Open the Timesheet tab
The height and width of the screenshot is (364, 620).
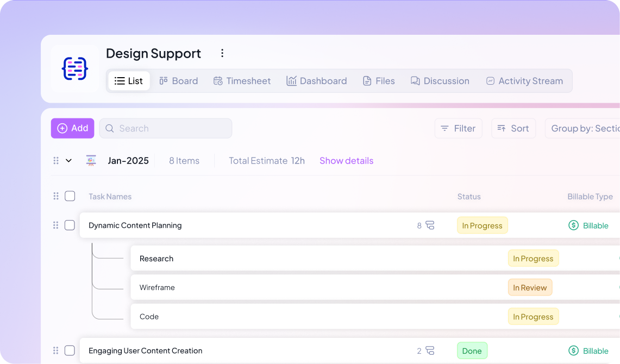coord(242,81)
